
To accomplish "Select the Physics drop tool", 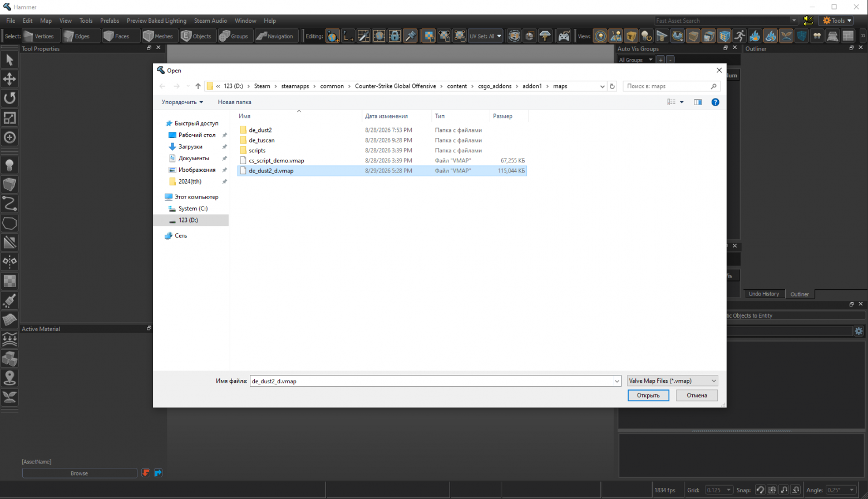I will pyautogui.click(x=9, y=339).
